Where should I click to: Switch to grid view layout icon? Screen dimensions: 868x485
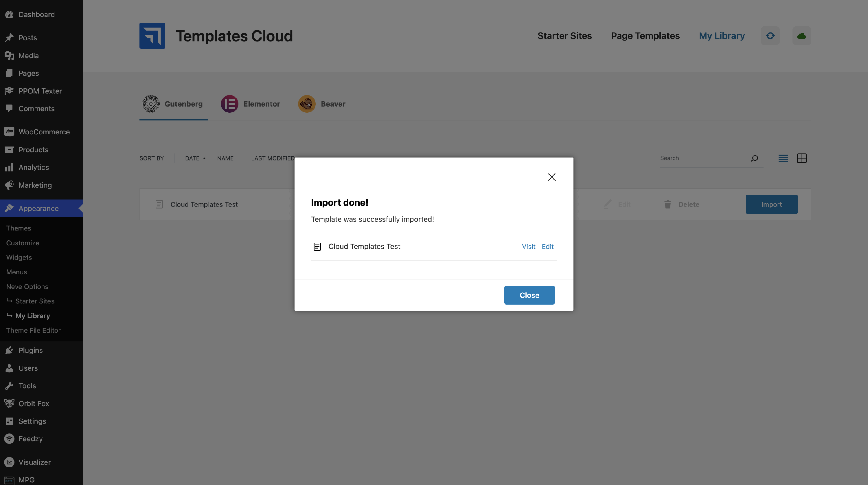(x=802, y=158)
